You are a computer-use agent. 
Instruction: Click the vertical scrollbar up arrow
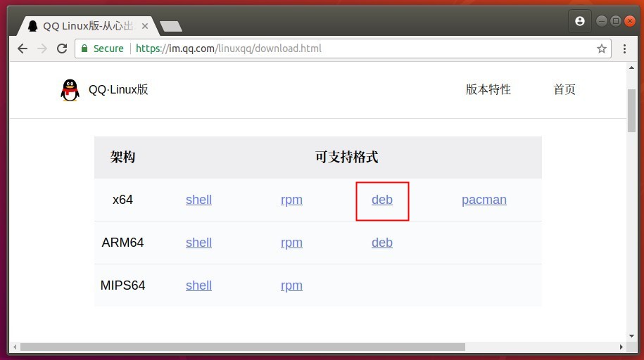tap(631, 67)
